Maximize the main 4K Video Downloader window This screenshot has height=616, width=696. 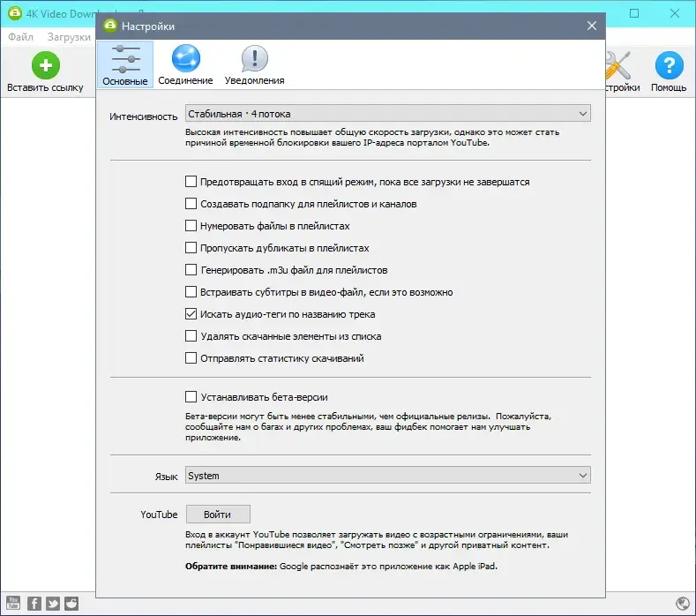[634, 13]
